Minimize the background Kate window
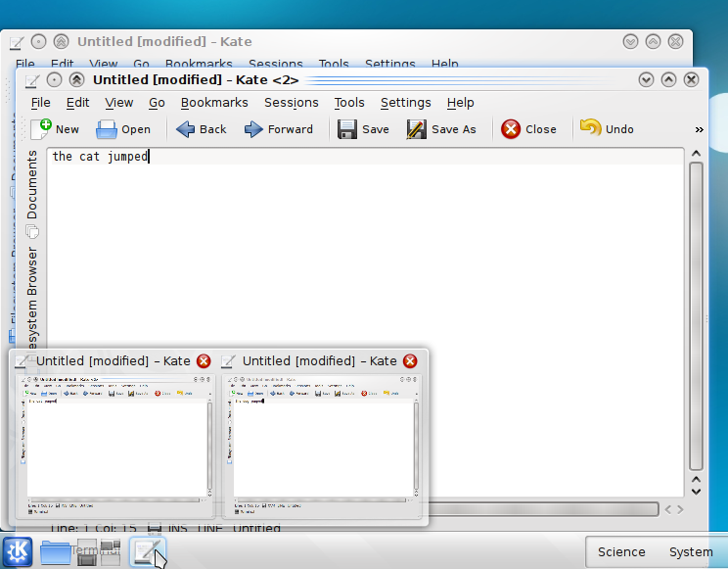Viewport: 728px width, 569px height. (x=630, y=42)
